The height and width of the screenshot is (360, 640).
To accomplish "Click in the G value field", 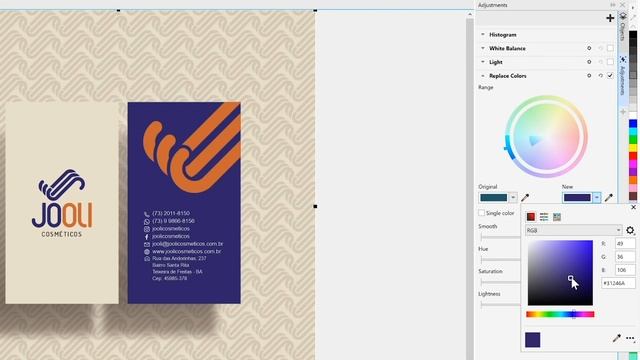I will (x=625, y=257).
